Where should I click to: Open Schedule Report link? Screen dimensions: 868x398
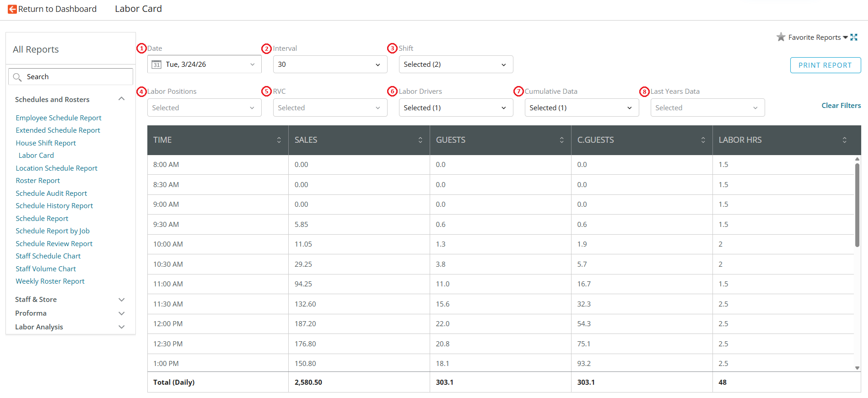(x=42, y=219)
